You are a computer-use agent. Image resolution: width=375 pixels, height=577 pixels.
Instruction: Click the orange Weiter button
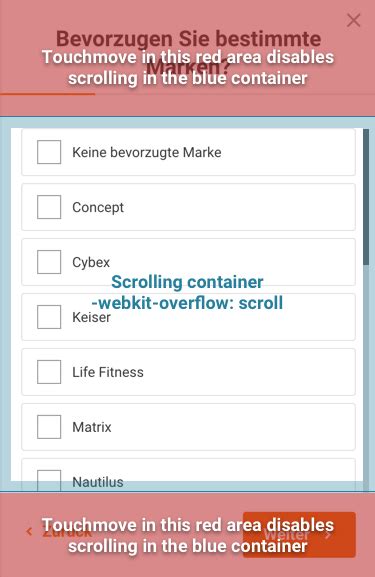tap(299, 535)
